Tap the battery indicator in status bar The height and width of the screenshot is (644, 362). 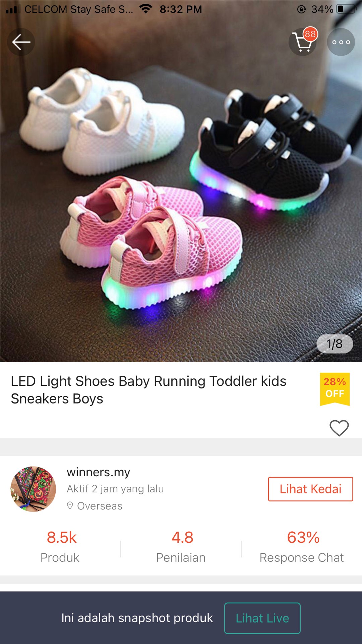(346, 9)
